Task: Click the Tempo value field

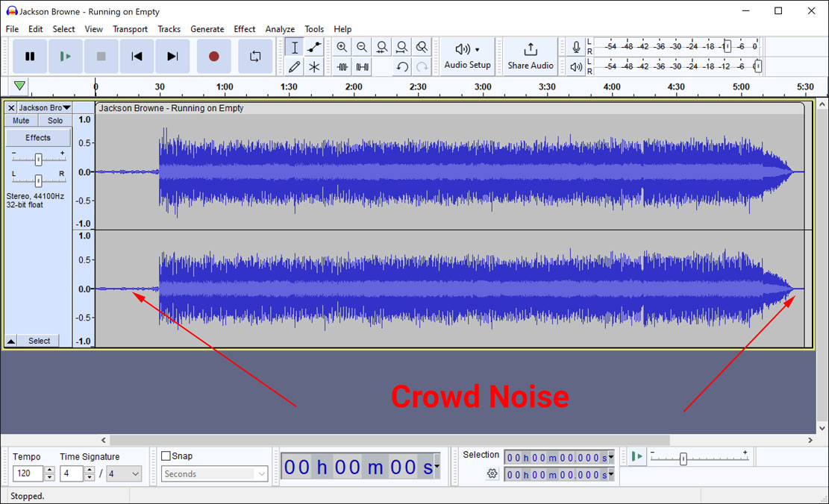Action: (28, 473)
